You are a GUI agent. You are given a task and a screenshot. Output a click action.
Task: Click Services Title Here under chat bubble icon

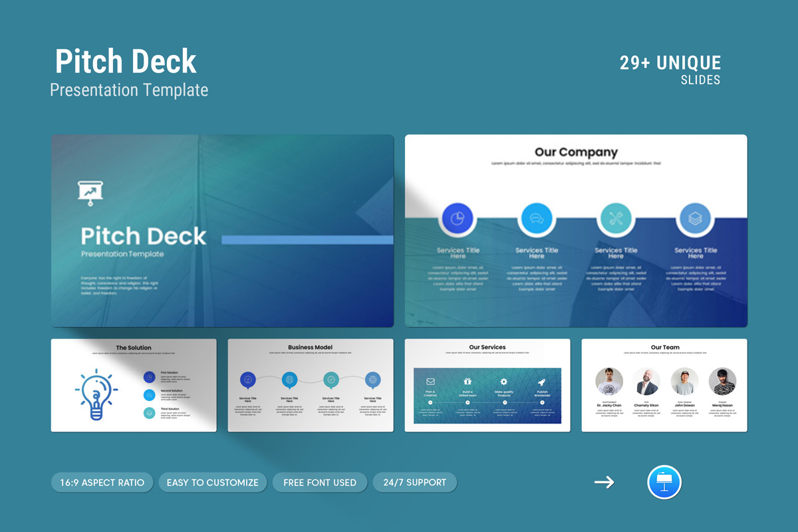537,253
